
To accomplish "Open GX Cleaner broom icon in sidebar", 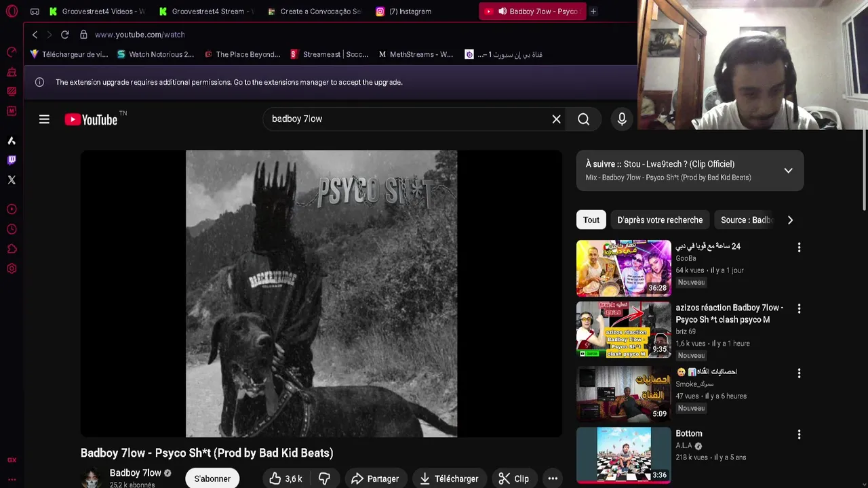I will [12, 72].
